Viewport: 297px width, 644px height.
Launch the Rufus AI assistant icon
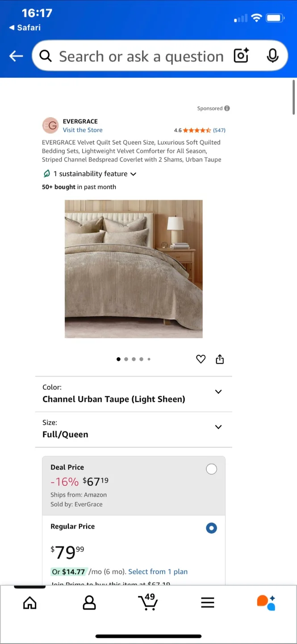coord(266,602)
